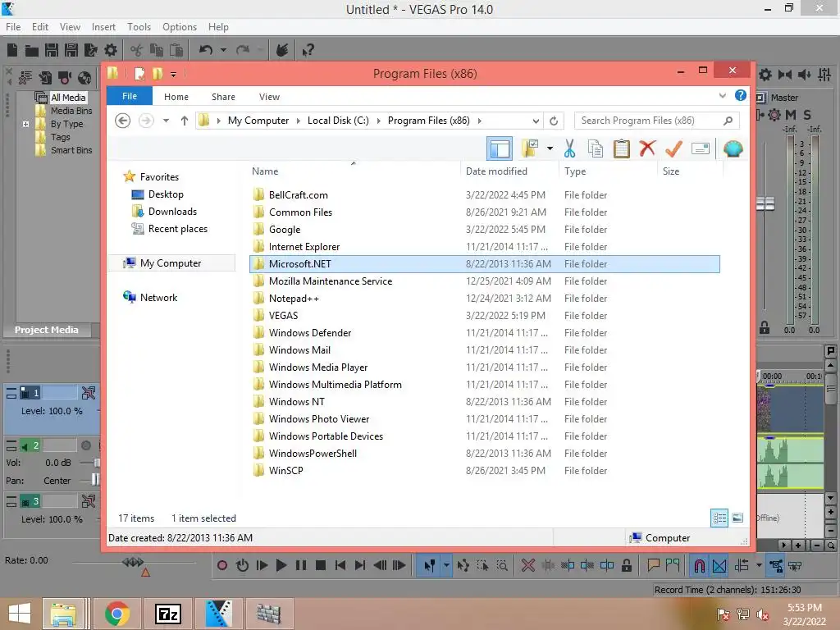
Task: Click Downloads in Favorites
Action: (172, 212)
